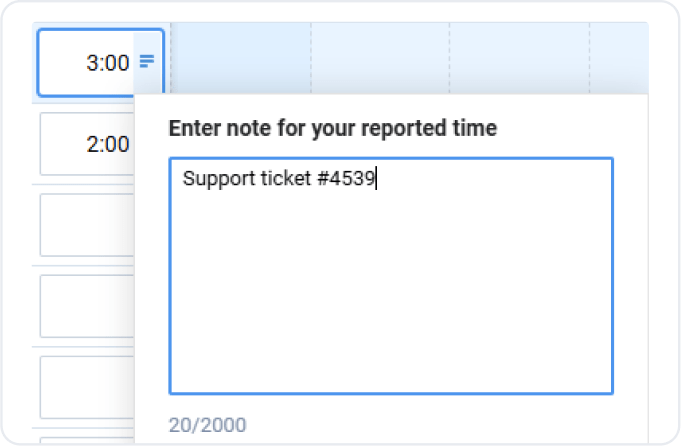The image size is (681, 446).
Task: Click the second grid cell right of 3:00
Action: click(380, 60)
